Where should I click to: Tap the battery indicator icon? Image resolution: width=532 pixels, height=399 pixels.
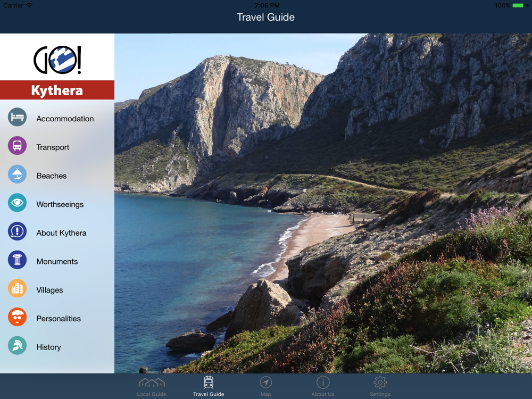(518, 5)
